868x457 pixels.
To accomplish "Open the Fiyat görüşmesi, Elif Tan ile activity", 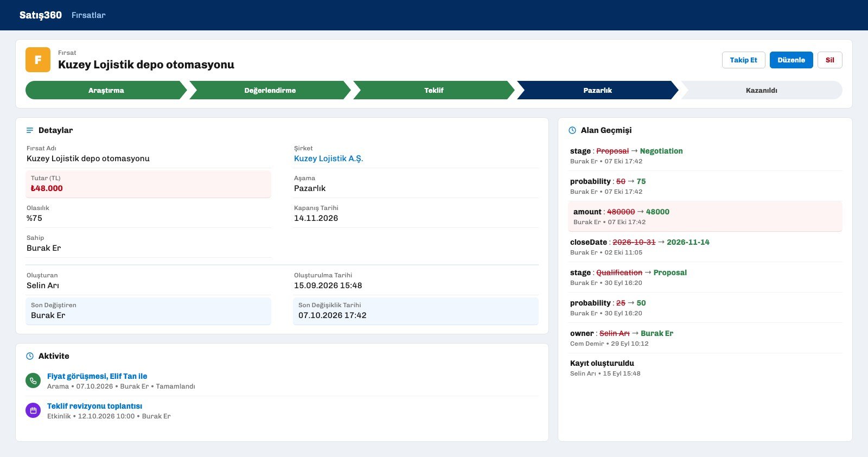I will pyautogui.click(x=97, y=376).
